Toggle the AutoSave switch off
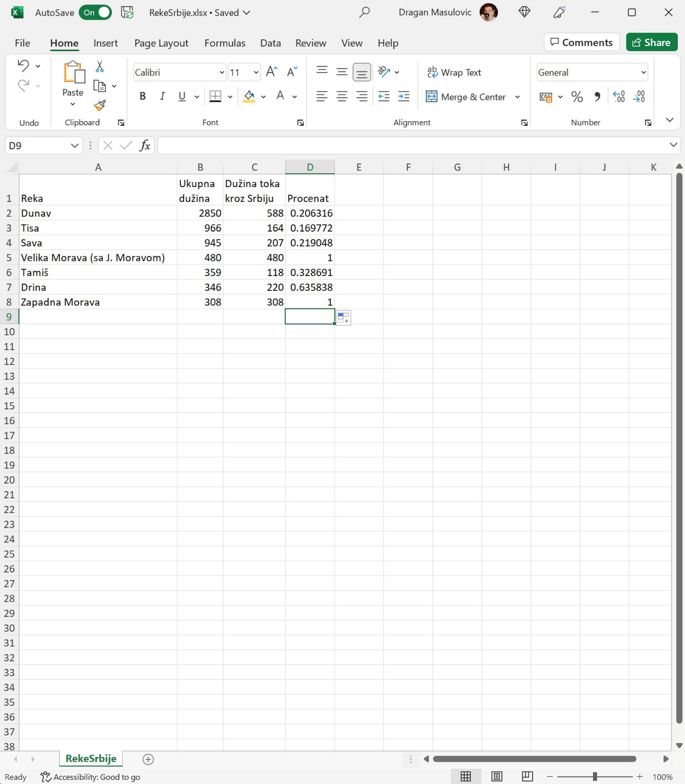Image resolution: width=685 pixels, height=784 pixels. click(95, 13)
